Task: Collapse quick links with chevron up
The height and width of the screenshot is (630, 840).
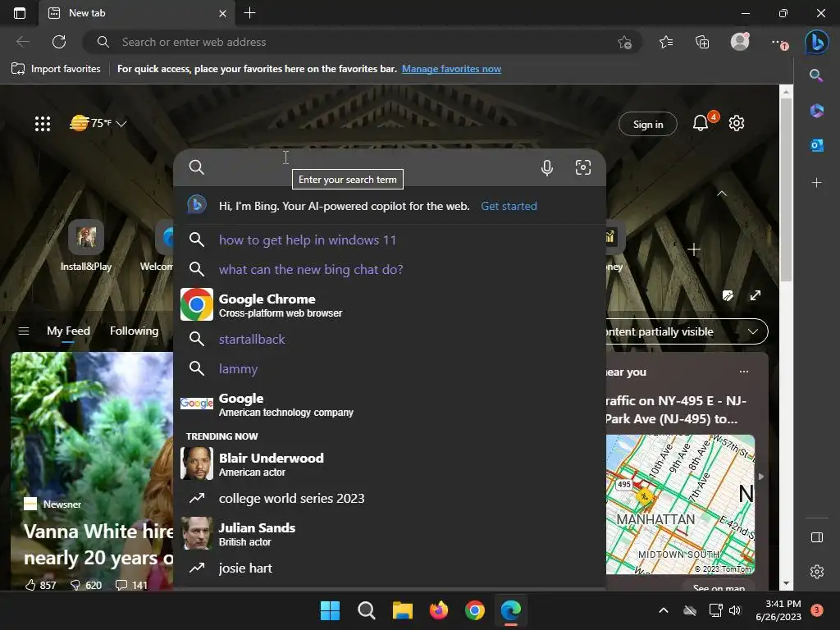Action: 722,194
